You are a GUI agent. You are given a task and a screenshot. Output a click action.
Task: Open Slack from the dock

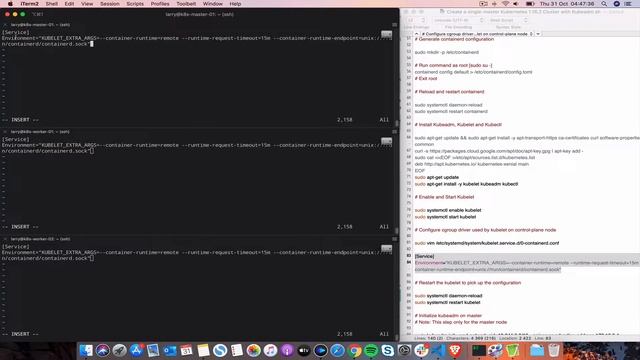(x=421, y=350)
